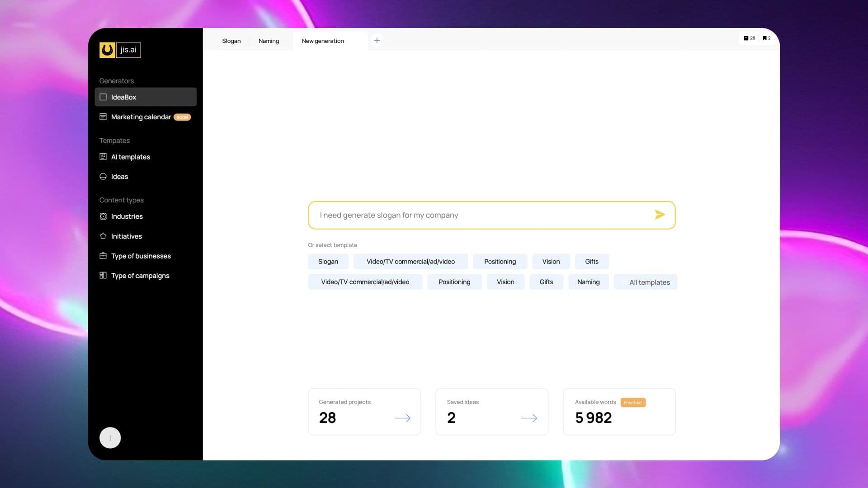The width and height of the screenshot is (868, 488).
Task: Click the Initiatives icon in sidebar
Action: tap(103, 236)
